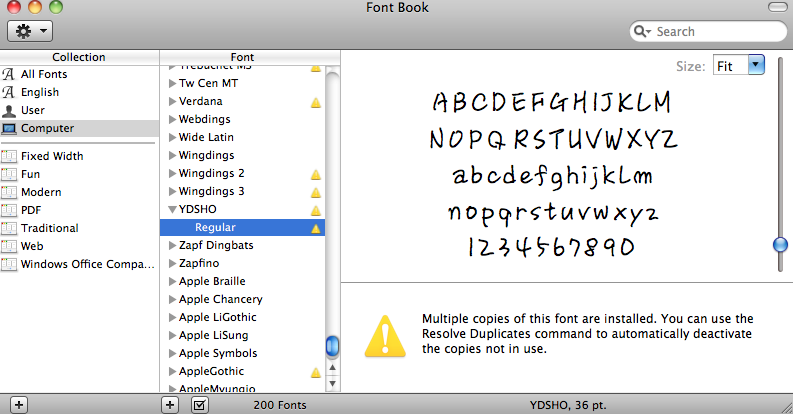Select the Computer collection
Screen dimensions: 793x414
click(x=79, y=128)
